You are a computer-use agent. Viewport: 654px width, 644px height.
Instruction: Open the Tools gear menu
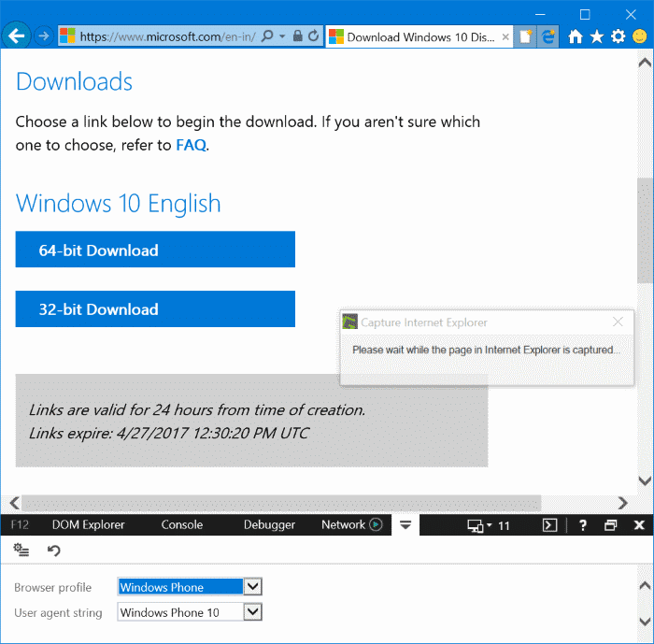pos(618,36)
